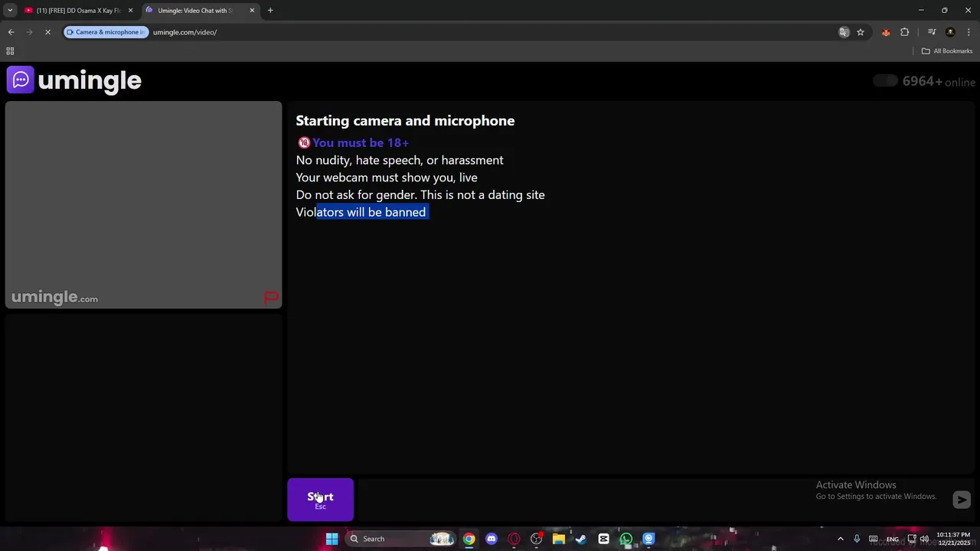Open Chrome from the taskbar
Viewport: 980px width, 551px height.
pos(469,539)
